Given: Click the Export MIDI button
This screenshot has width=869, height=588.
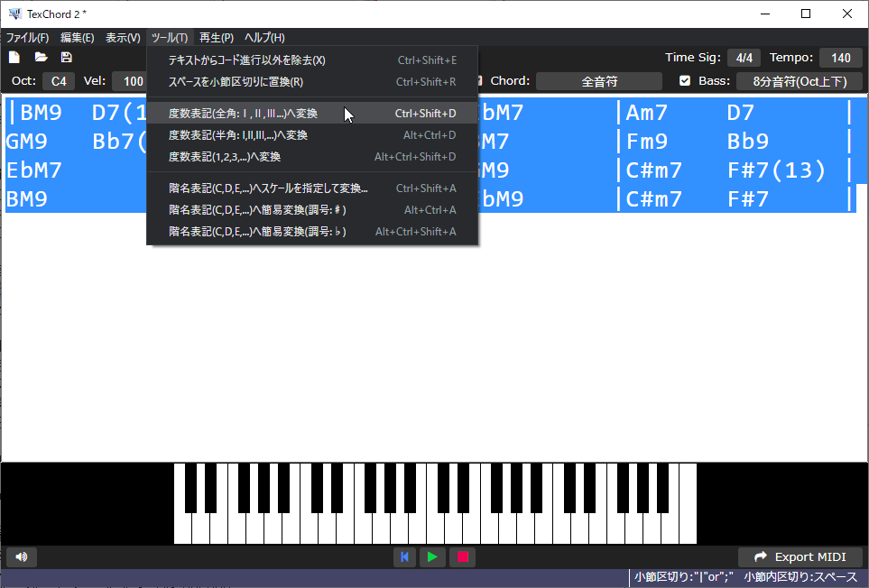Looking at the screenshot, I should [800, 557].
